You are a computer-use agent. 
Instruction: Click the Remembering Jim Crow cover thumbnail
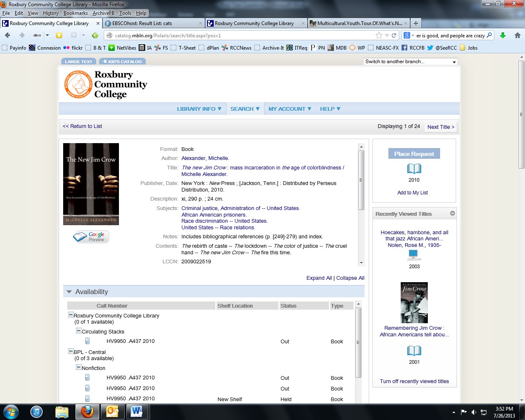[414, 303]
